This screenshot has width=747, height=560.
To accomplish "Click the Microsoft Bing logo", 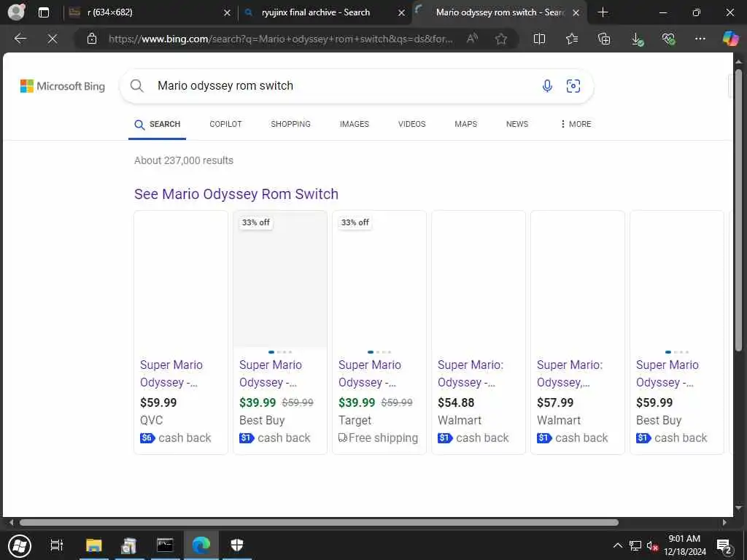I will (63, 86).
